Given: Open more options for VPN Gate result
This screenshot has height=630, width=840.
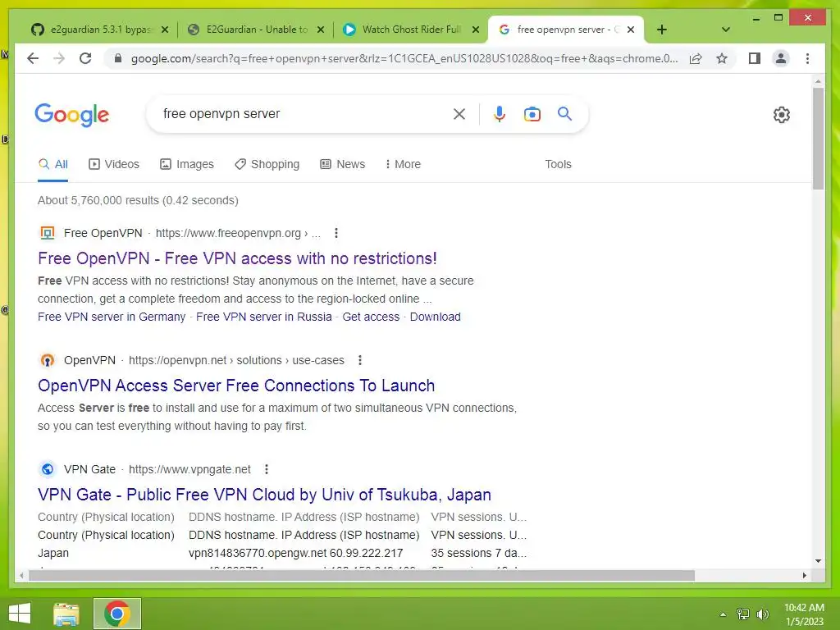Looking at the screenshot, I should pos(267,469).
